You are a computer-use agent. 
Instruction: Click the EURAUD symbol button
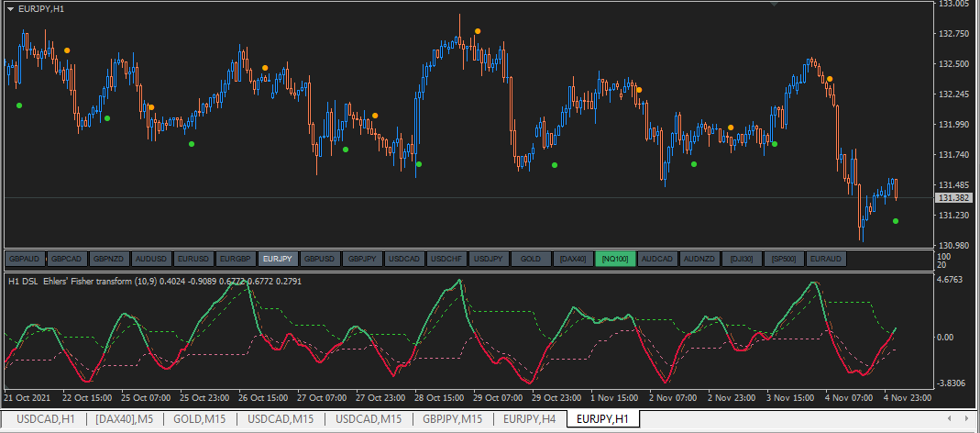pyautogui.click(x=826, y=260)
